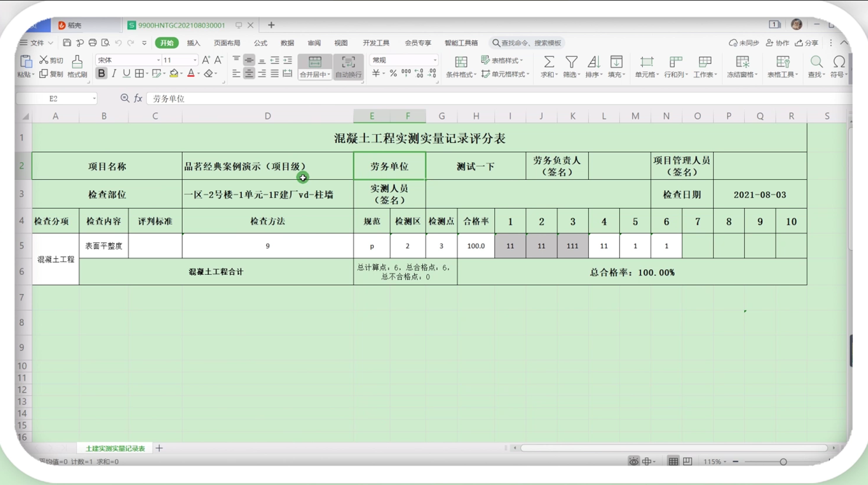Image resolution: width=868 pixels, height=485 pixels.
Task: Click the eye-protection mode icon in status bar
Action: point(634,461)
